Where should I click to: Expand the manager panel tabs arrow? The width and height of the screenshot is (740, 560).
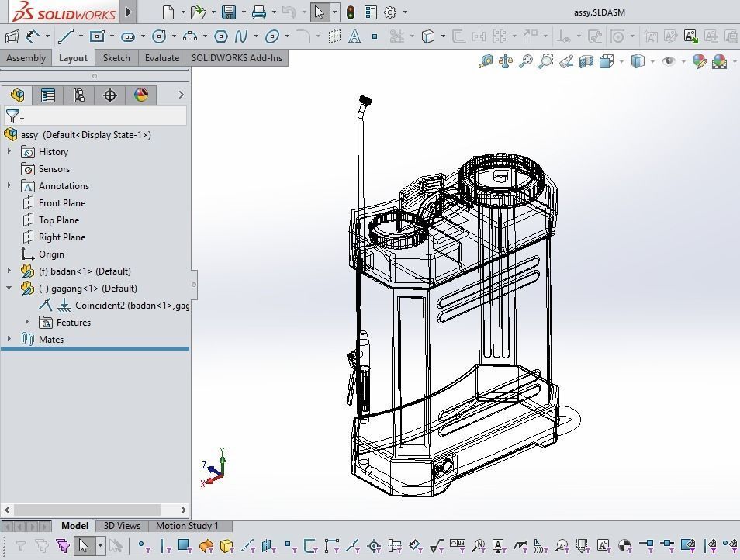point(181,95)
